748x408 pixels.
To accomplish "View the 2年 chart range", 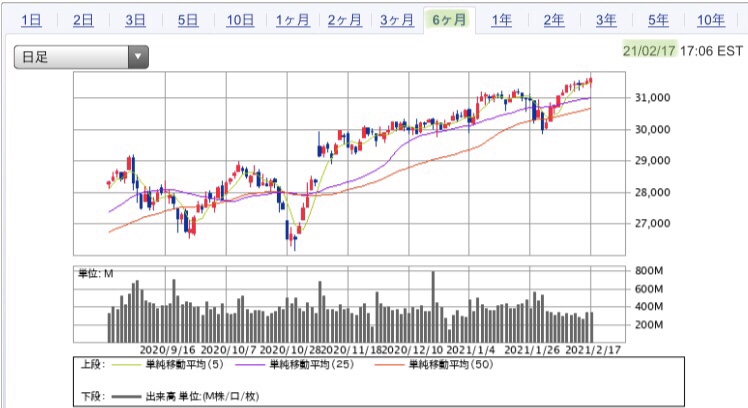I will (x=554, y=20).
